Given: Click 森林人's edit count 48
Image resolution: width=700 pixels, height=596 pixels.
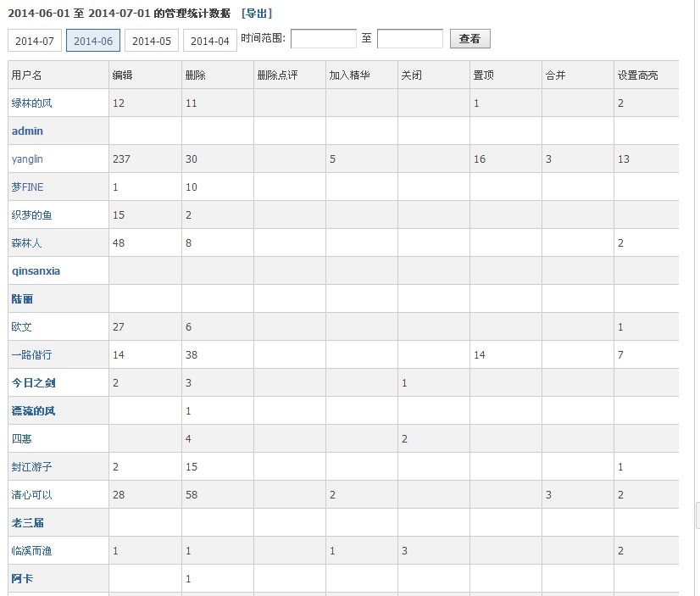Looking at the screenshot, I should [x=119, y=242].
